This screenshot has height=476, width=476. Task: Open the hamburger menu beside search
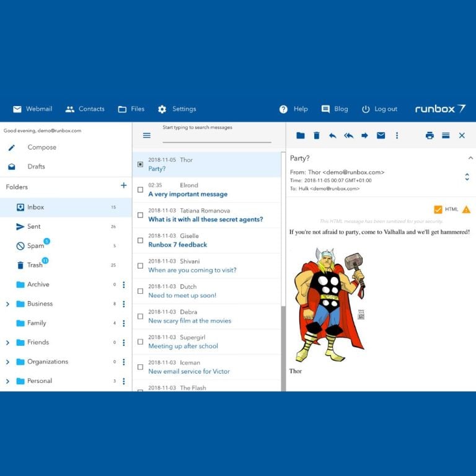(x=147, y=135)
